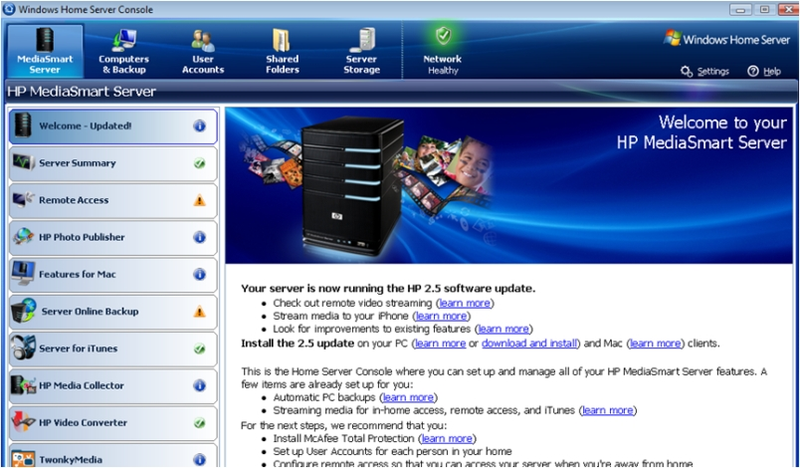The height and width of the screenshot is (468, 800).
Task: Switch to Computers & Backup tab
Action: (x=124, y=52)
